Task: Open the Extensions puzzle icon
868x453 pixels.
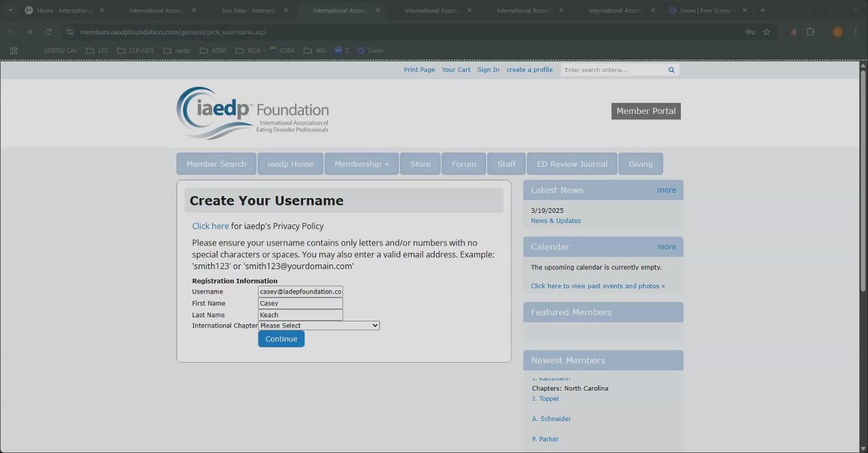Action: 810,32
